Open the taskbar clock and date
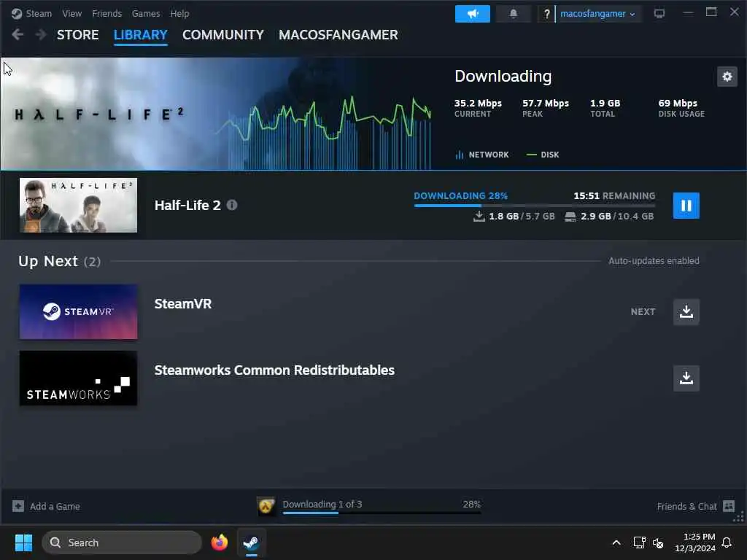This screenshot has width=747, height=560. (695, 542)
